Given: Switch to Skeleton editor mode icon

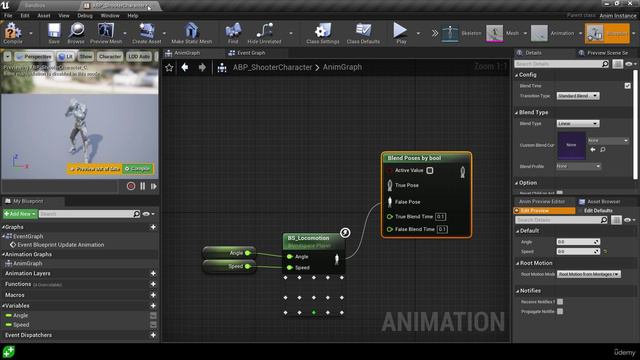Looking at the screenshot, I should [450, 33].
